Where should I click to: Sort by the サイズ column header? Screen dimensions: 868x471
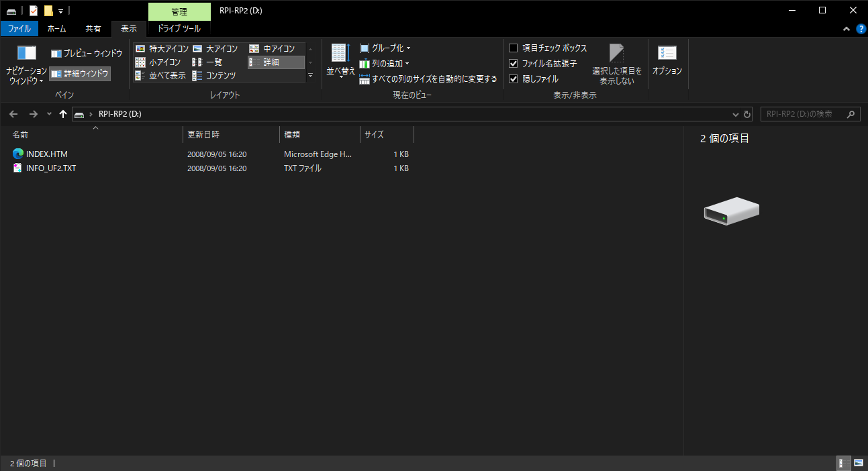(x=387, y=134)
